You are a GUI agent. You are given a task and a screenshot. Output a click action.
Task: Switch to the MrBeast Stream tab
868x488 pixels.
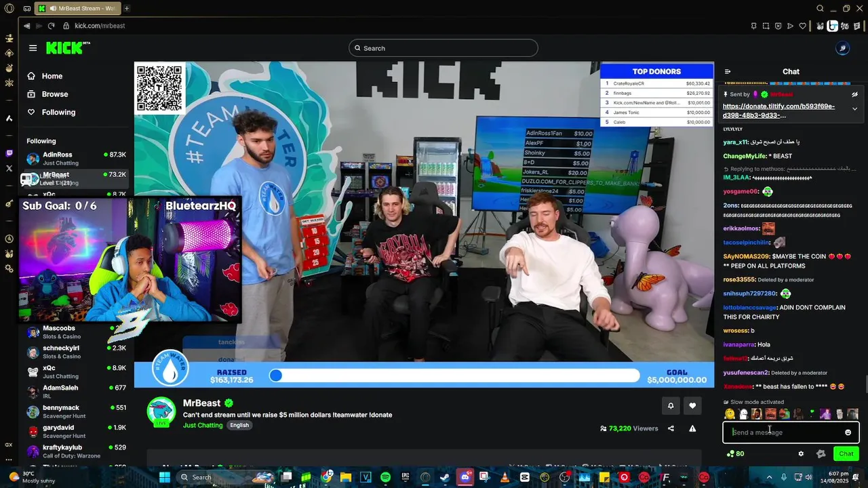tap(77, 8)
